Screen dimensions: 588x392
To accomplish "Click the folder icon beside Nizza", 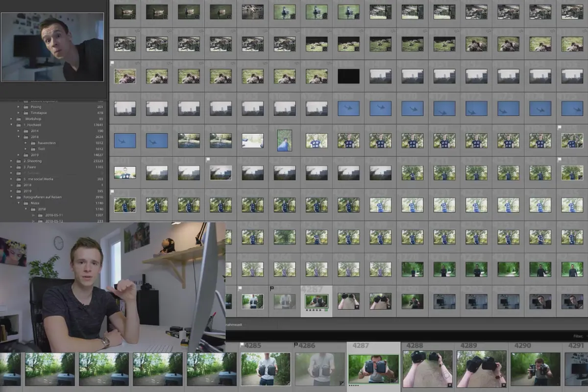I will pos(26,203).
